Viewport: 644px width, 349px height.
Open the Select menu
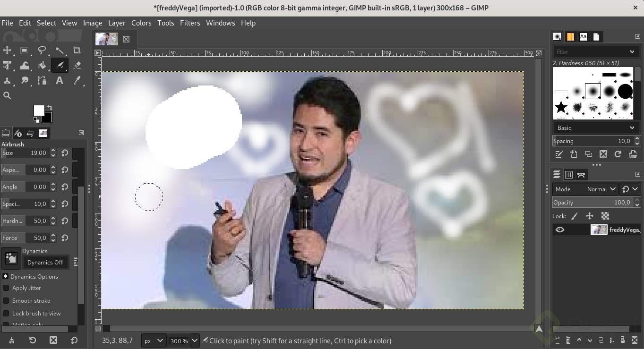click(x=46, y=23)
